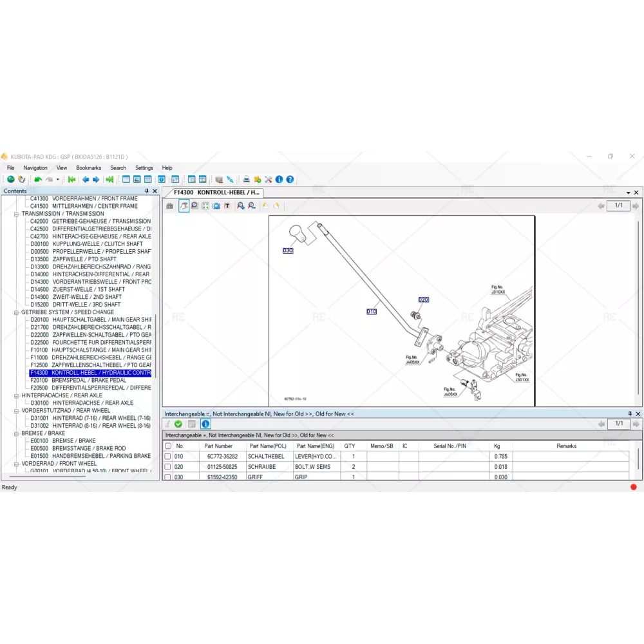Screen dimensions: 644x644
Task: Click the blue Help question mark icon
Action: tap(290, 180)
